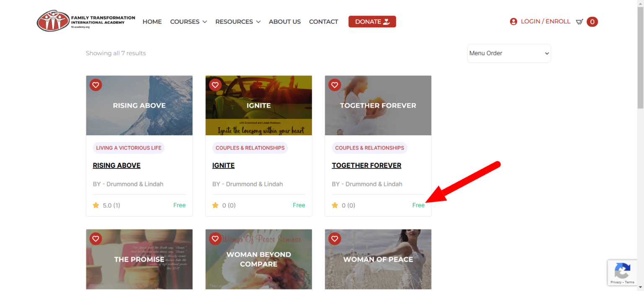Click the star rating icon under Rising Above
644x291 pixels.
(96, 205)
